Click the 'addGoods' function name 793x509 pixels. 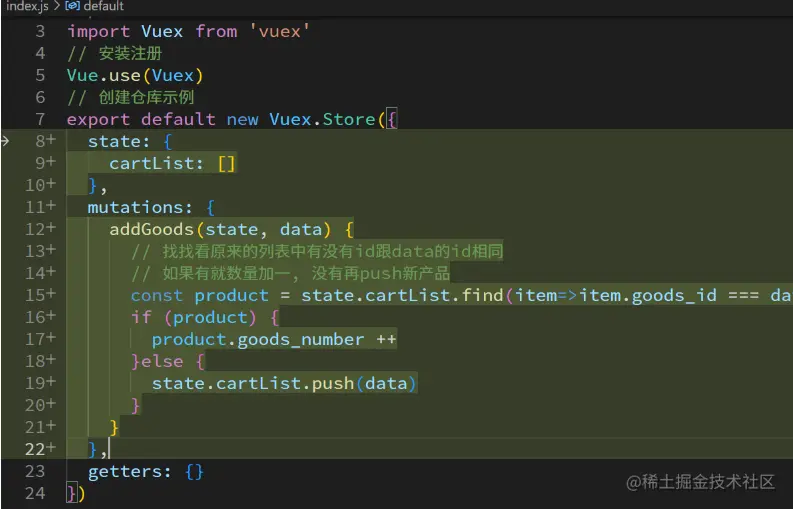coord(152,229)
